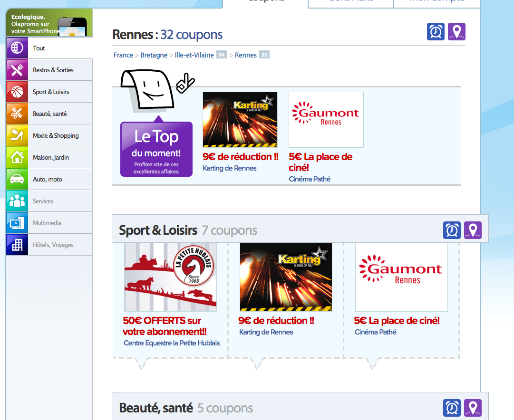
Task: Click the green house Maison, Jardin icon
Action: pyautogui.click(x=17, y=157)
